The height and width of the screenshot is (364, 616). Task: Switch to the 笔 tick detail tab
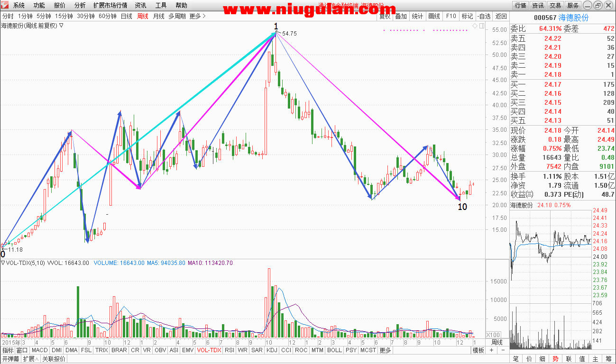[516, 359]
